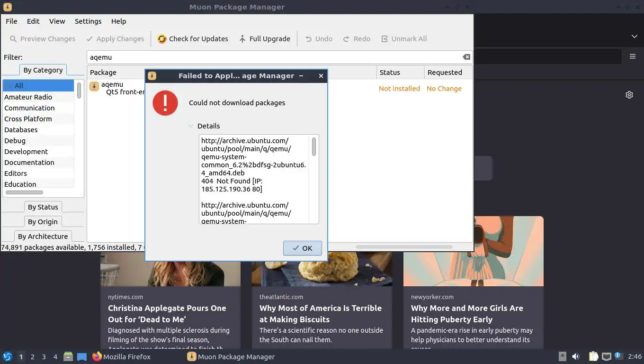
Task: Click the puberty article illustration thumbnail
Action: pyautogui.click(x=509, y=251)
